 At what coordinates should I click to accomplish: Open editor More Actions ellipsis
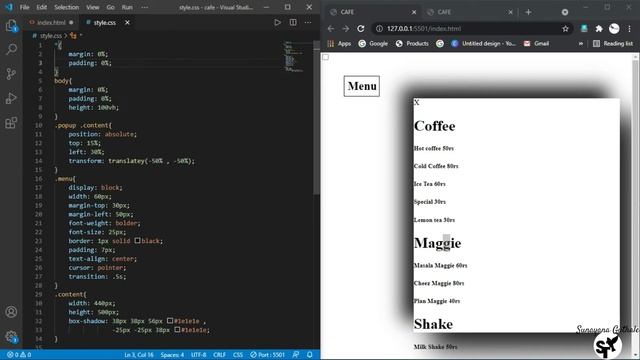pyautogui.click(x=308, y=22)
